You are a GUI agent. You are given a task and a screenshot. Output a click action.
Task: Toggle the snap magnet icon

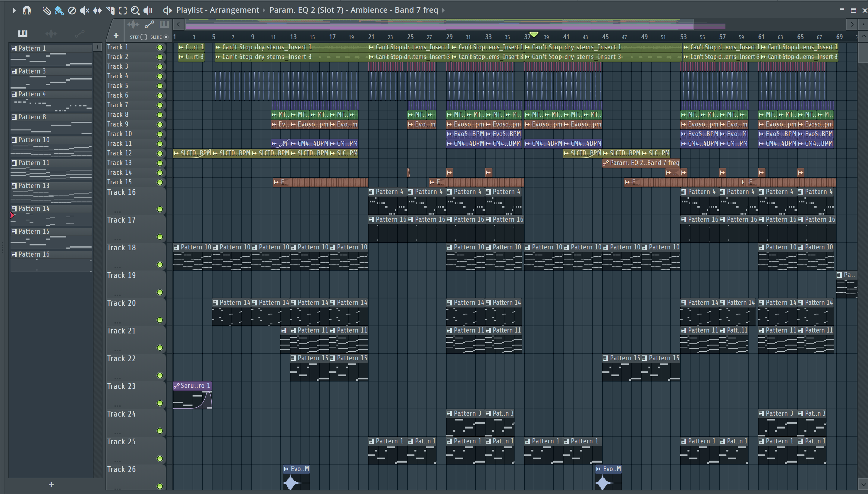click(27, 11)
